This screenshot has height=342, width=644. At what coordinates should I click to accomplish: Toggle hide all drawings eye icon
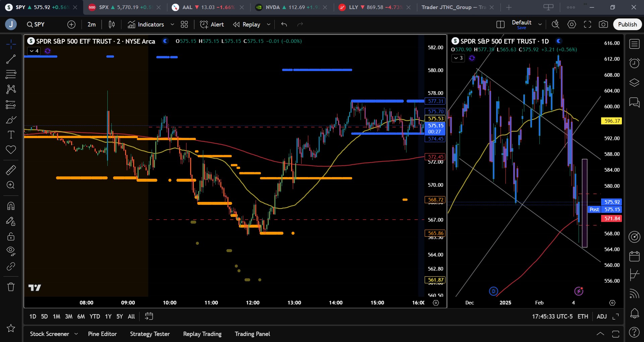tap(11, 251)
